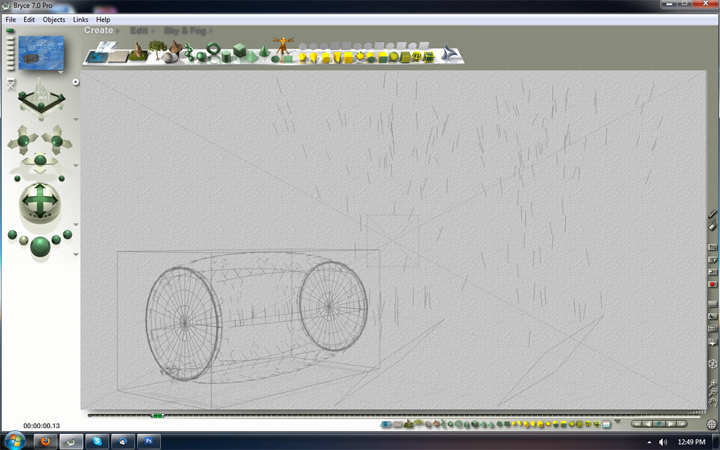Toggle the circular option beside view control

(74, 82)
